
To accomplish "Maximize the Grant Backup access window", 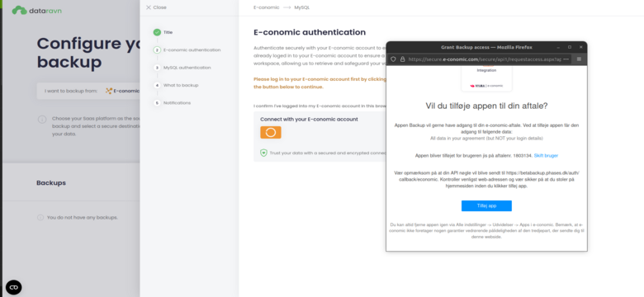I will click(569, 47).
